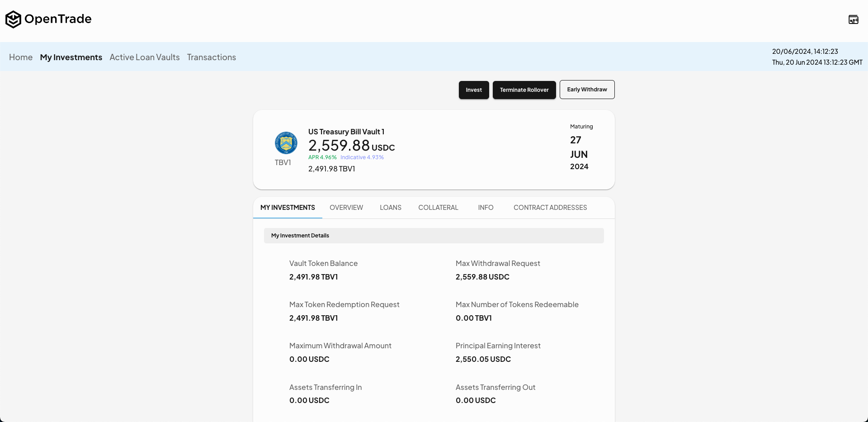The width and height of the screenshot is (868, 422).
Task: Open the INFO tab
Action: point(486,208)
